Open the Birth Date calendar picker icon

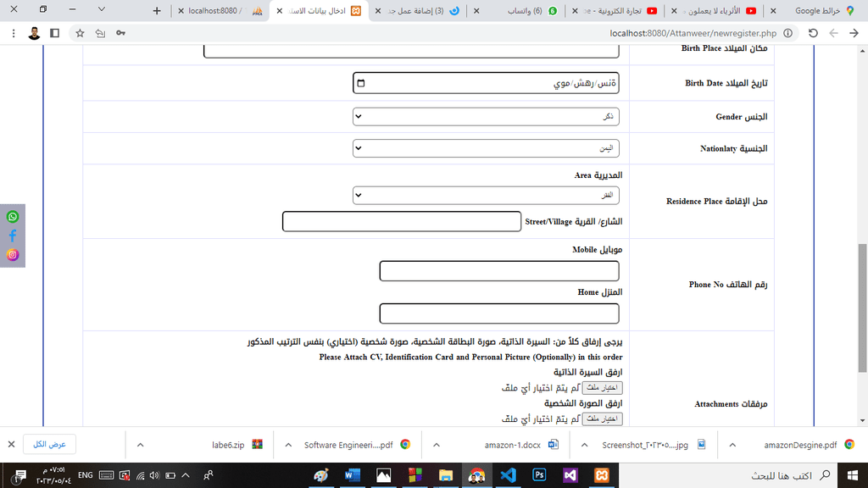coord(361,83)
